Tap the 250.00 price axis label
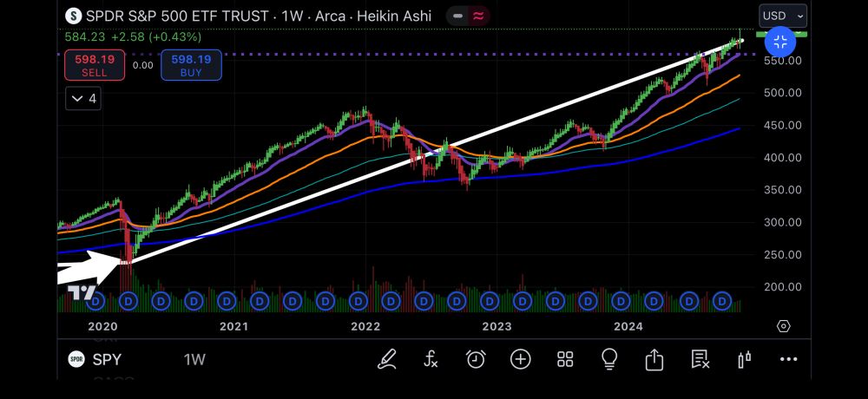This screenshot has width=868, height=399. coord(782,254)
